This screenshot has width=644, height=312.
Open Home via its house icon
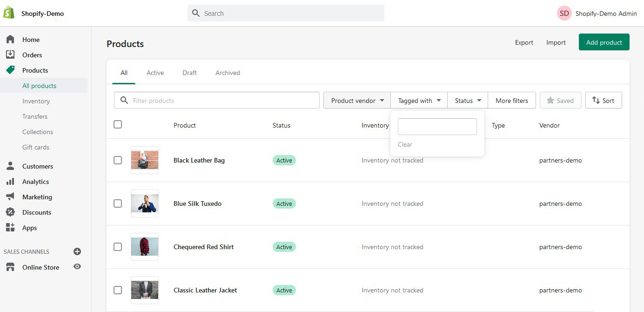pos(10,40)
